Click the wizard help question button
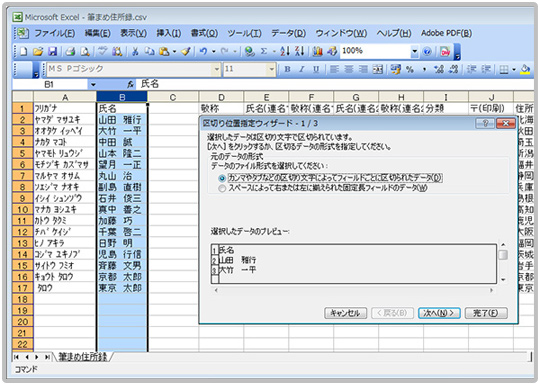The image size is (540, 385). point(485,123)
